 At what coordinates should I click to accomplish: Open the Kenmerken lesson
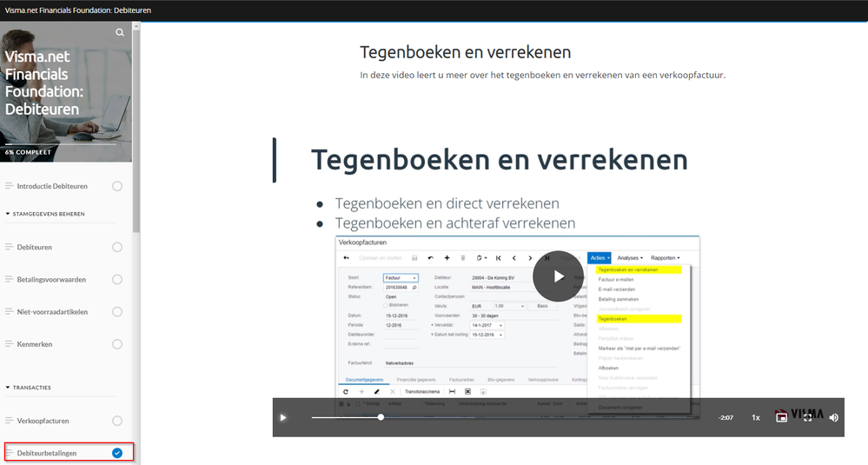35,344
